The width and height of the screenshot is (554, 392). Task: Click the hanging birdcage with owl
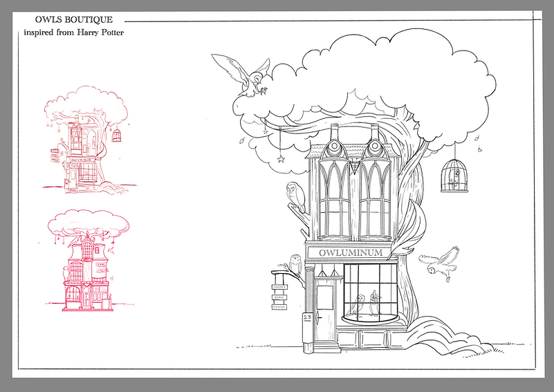pos(454,176)
